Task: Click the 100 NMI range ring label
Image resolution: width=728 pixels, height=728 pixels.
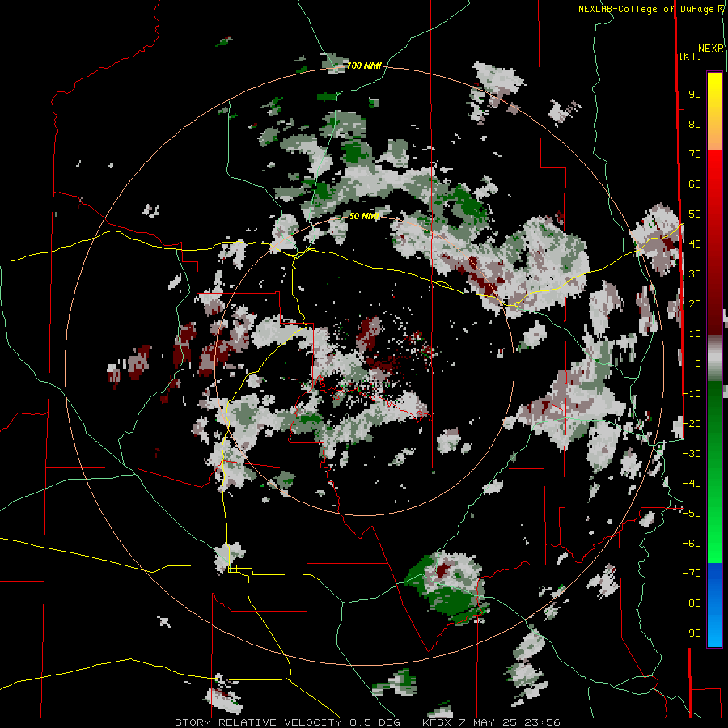Action: coord(364,66)
